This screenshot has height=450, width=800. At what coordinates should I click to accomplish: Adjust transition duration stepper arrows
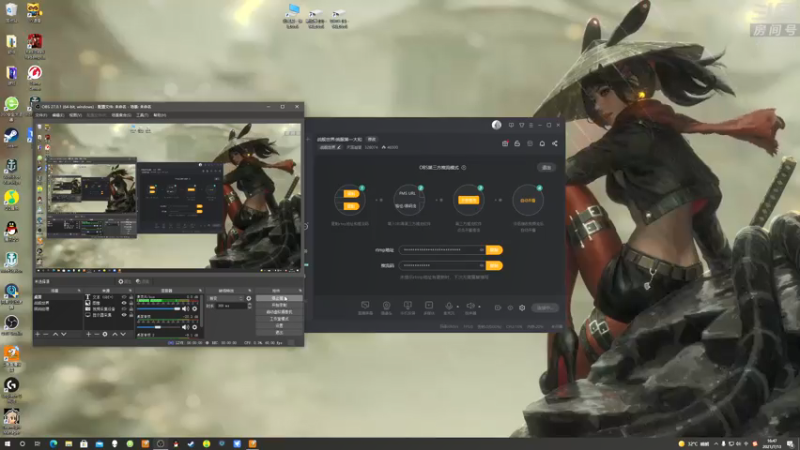tap(249, 306)
